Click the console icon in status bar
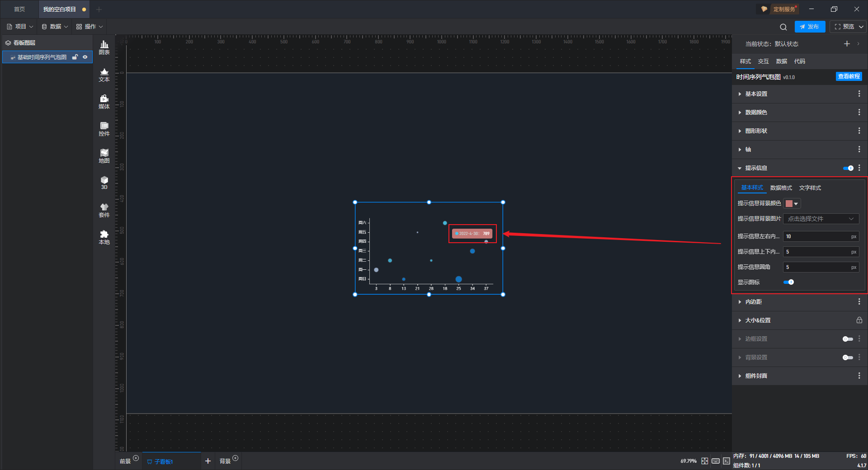This screenshot has width=868, height=470. click(726, 461)
